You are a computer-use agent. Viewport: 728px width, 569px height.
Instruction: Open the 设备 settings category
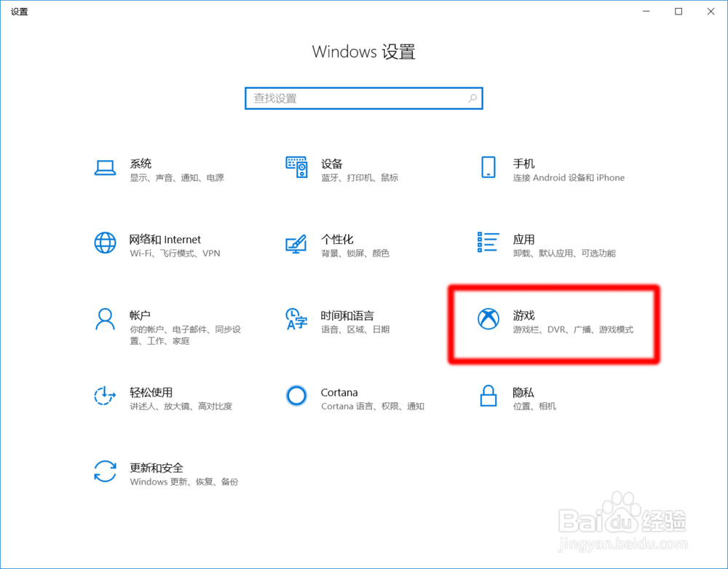click(x=331, y=163)
